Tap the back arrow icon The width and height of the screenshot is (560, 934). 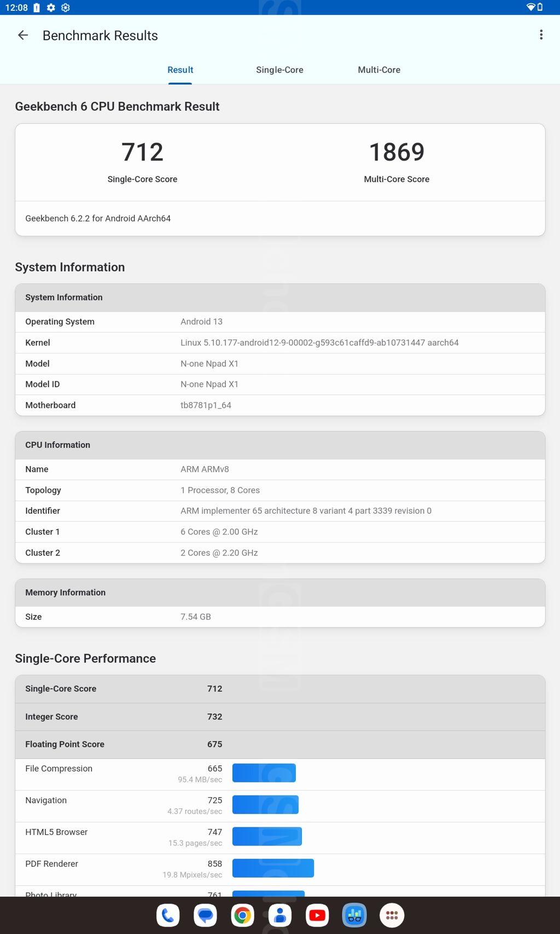(23, 36)
